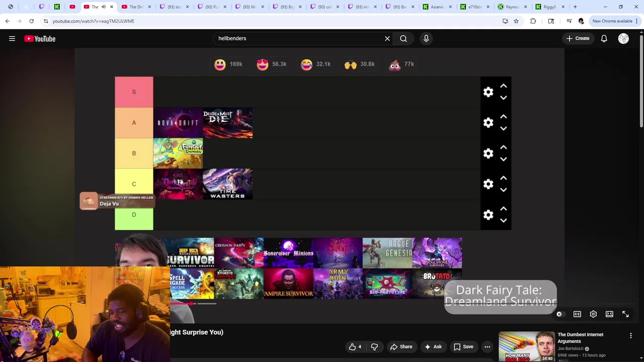Select the pink S tier label
This screenshot has width=644, height=362.
click(x=134, y=92)
